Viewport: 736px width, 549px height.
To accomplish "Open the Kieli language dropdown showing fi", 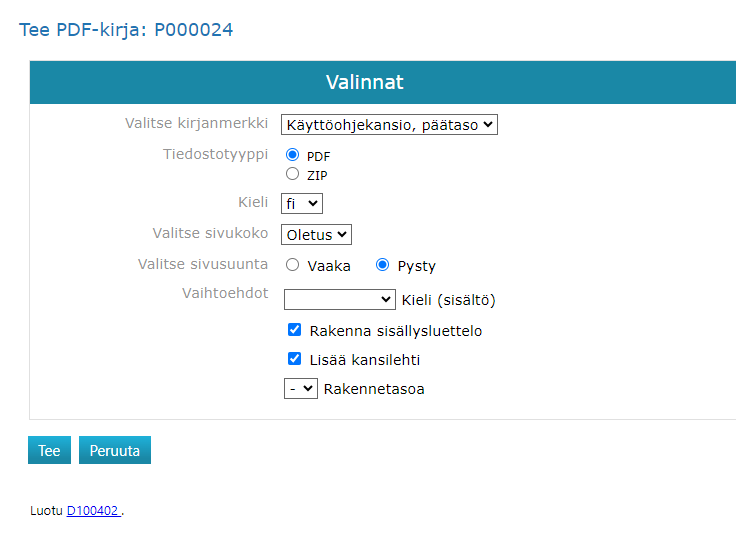I will 301,203.
